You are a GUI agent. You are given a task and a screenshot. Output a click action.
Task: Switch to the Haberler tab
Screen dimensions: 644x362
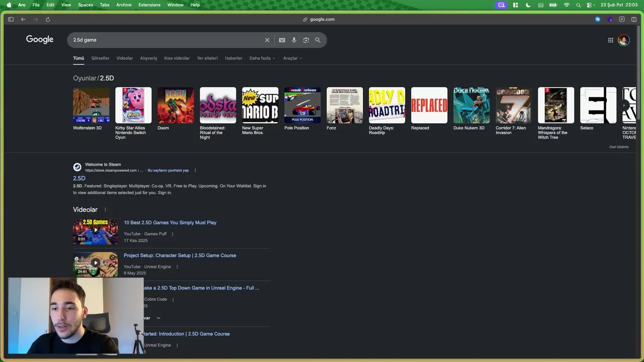point(233,58)
